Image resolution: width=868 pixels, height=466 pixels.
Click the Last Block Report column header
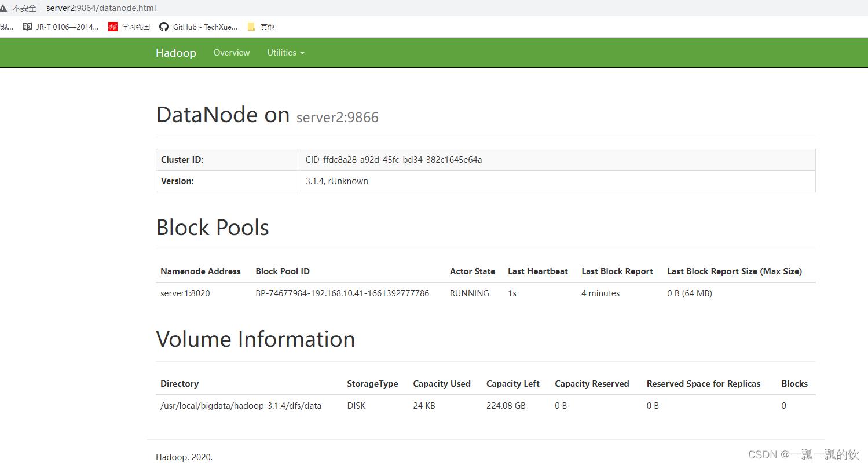(617, 271)
